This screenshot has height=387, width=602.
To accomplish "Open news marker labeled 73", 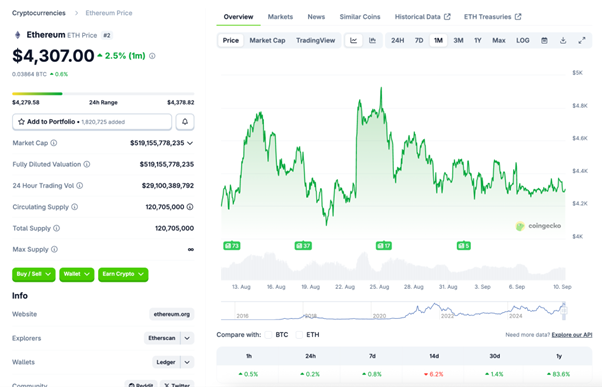I will [232, 246].
